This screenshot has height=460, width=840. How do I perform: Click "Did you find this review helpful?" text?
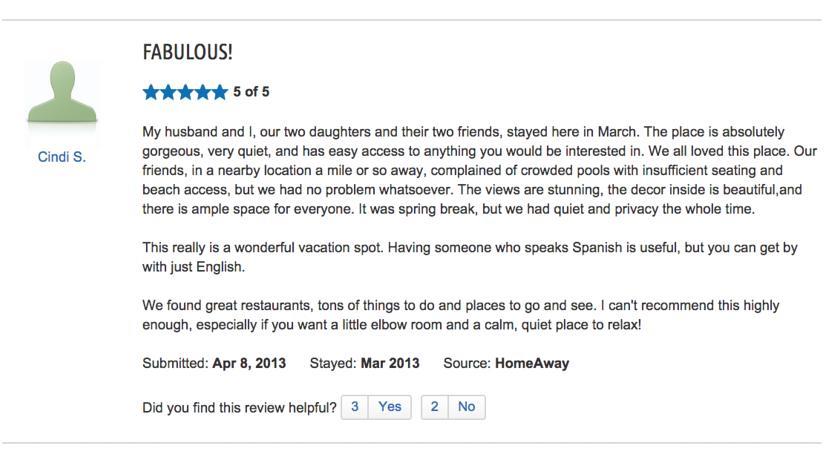[x=239, y=407]
